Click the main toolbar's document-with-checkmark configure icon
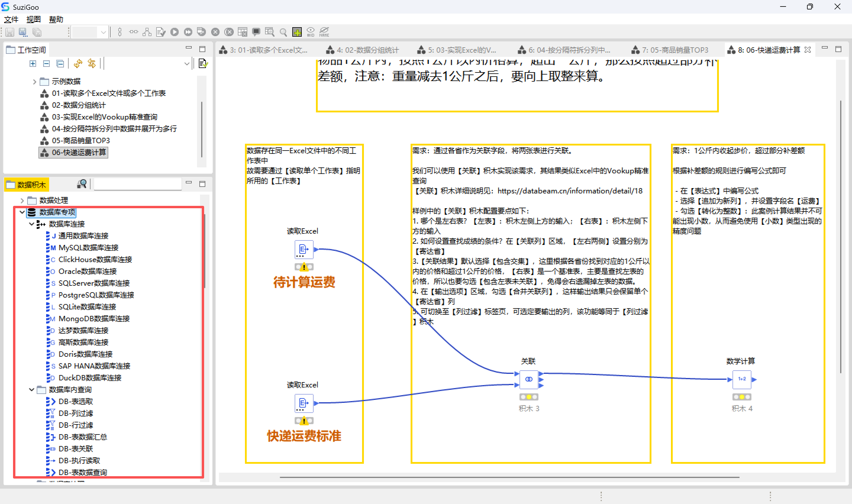The image size is (852, 504). (x=161, y=32)
